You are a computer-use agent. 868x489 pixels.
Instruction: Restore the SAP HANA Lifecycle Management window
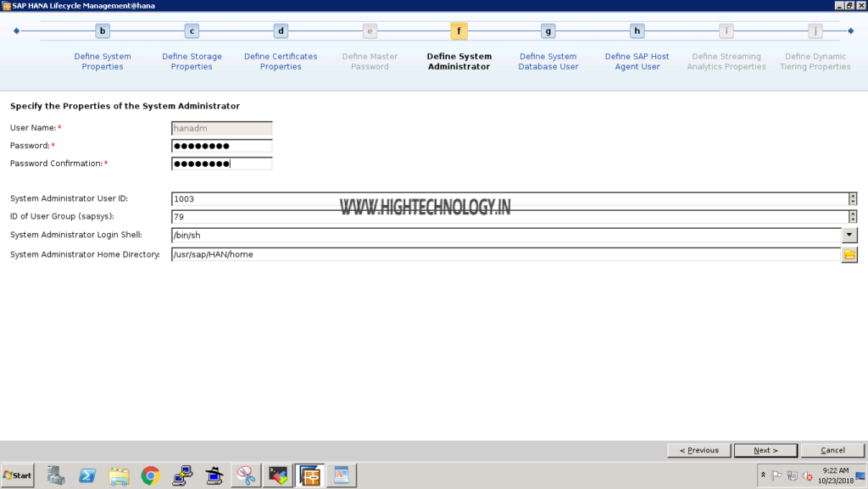tap(849, 6)
